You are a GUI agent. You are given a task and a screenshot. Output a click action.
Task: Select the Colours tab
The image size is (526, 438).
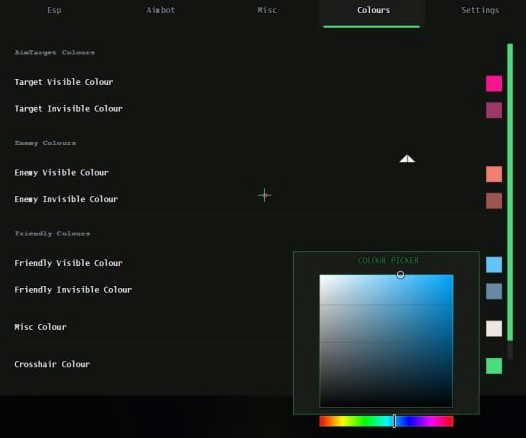tap(373, 10)
